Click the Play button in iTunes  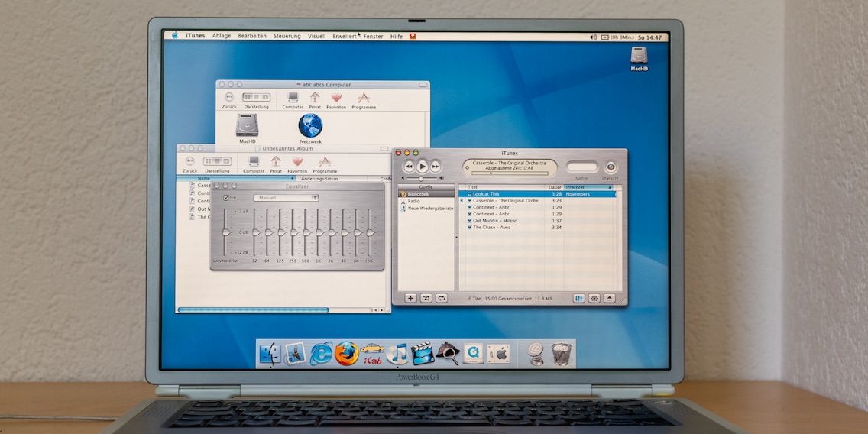coord(423,166)
